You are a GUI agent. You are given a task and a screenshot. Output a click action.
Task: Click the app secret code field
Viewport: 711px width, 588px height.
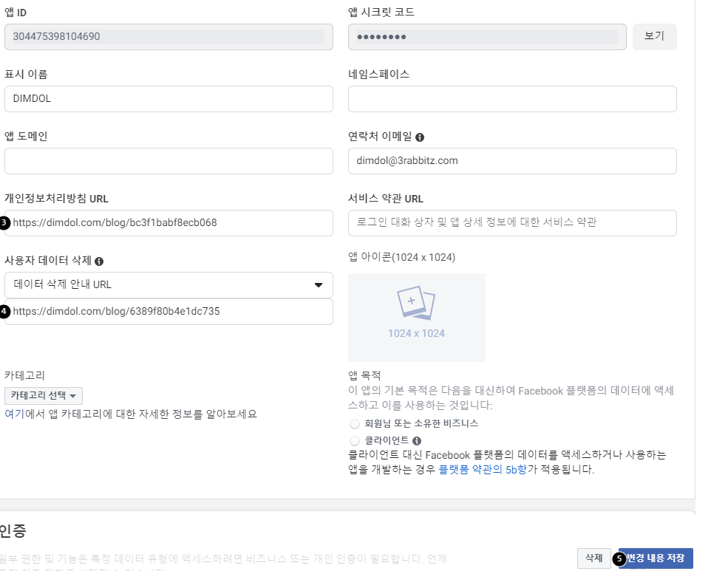point(487,37)
